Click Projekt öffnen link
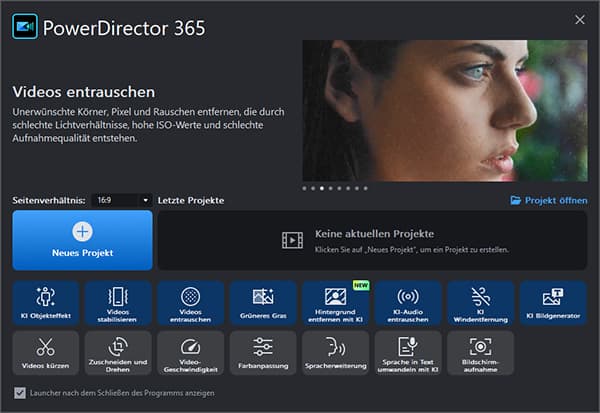This screenshot has height=413, width=600. click(549, 200)
